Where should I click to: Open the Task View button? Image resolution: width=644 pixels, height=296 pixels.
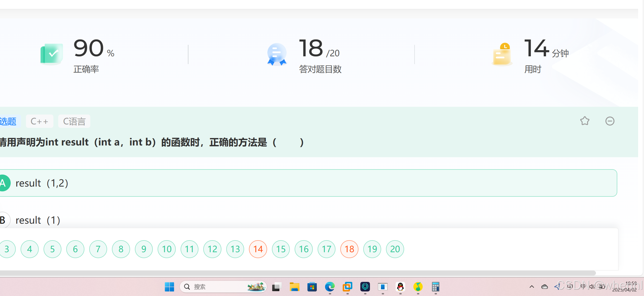pos(277,287)
